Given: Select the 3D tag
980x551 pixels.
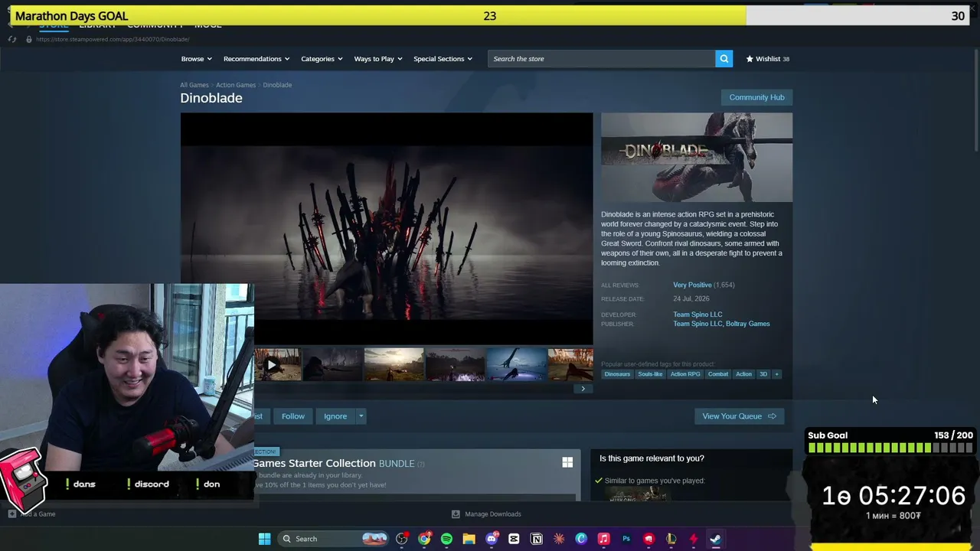Looking at the screenshot, I should pyautogui.click(x=763, y=374).
